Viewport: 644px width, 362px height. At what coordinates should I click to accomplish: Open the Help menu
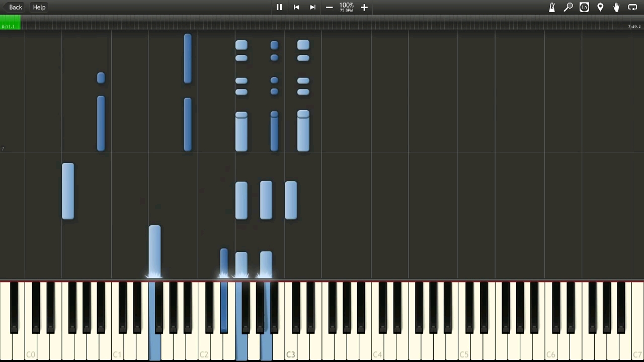[39, 7]
